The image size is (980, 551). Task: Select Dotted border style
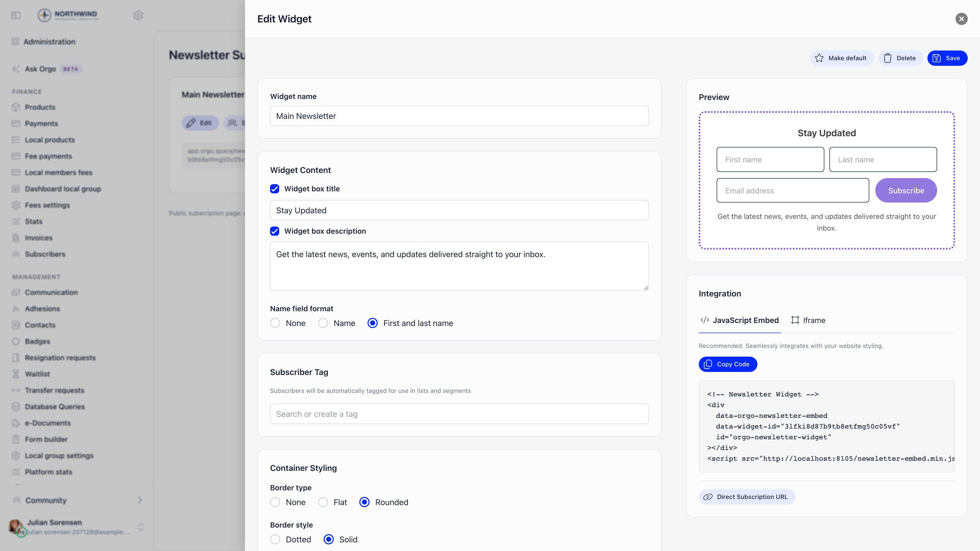point(275,540)
